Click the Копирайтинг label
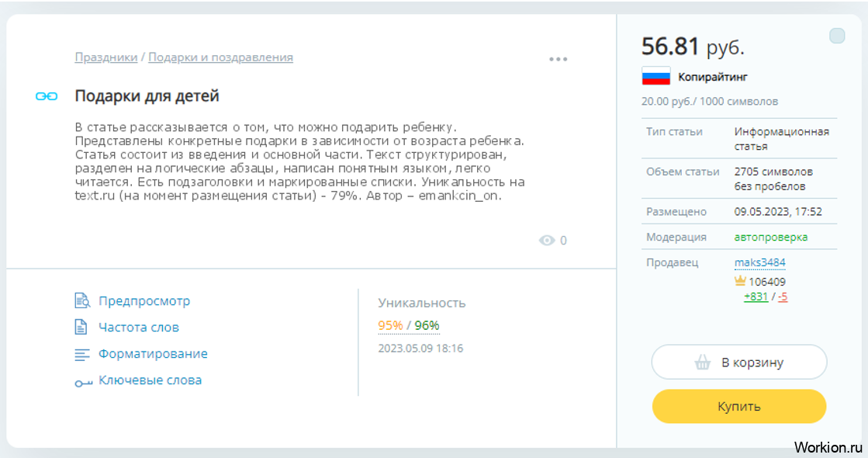Image resolution: width=868 pixels, height=458 pixels. tap(712, 77)
